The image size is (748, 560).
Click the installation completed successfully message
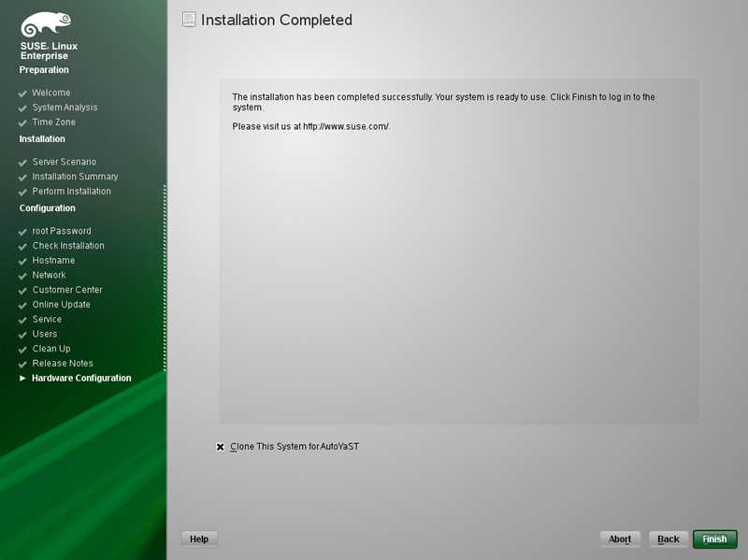443,102
